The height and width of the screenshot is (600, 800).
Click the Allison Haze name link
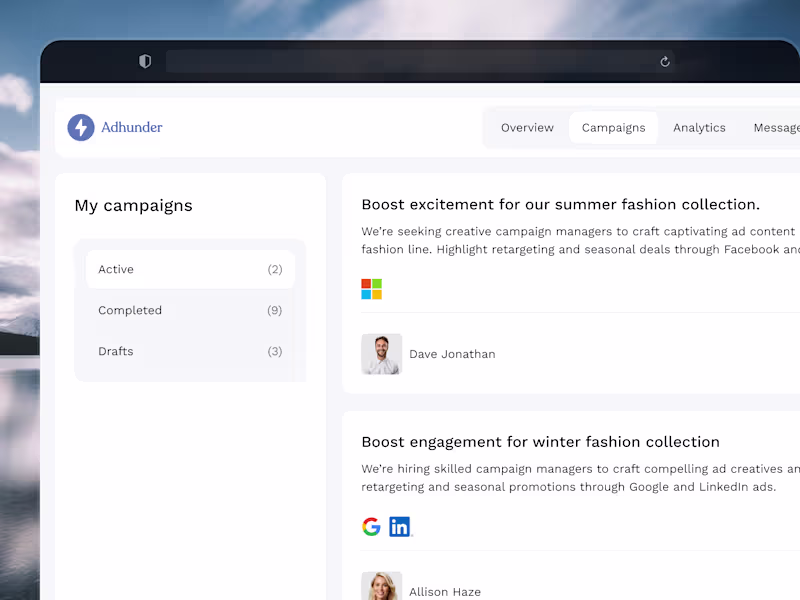445,592
